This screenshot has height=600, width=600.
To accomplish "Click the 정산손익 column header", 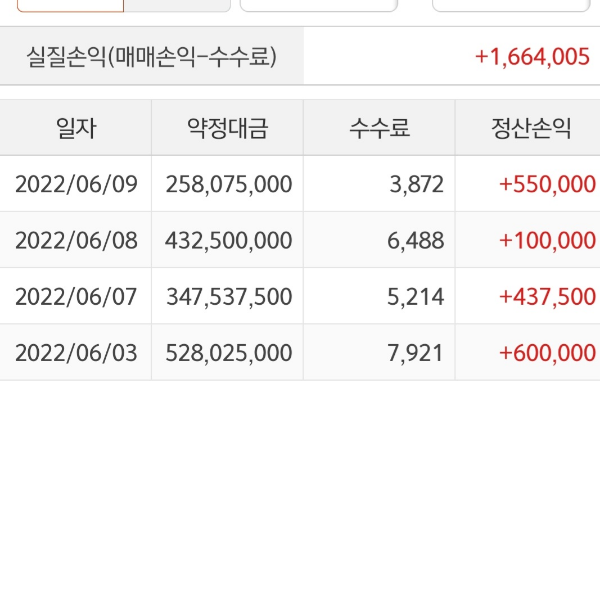I will tap(530, 128).
